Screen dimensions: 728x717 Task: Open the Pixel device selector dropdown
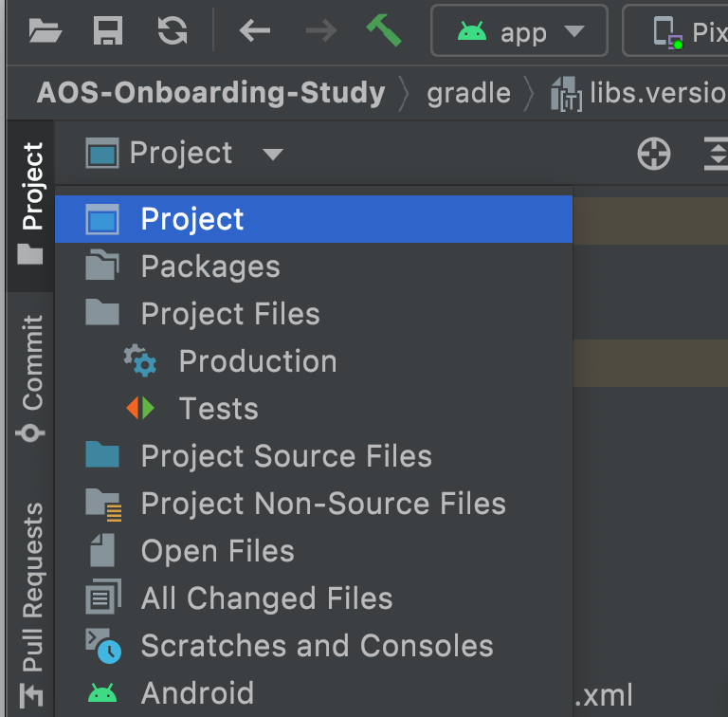tap(678, 32)
